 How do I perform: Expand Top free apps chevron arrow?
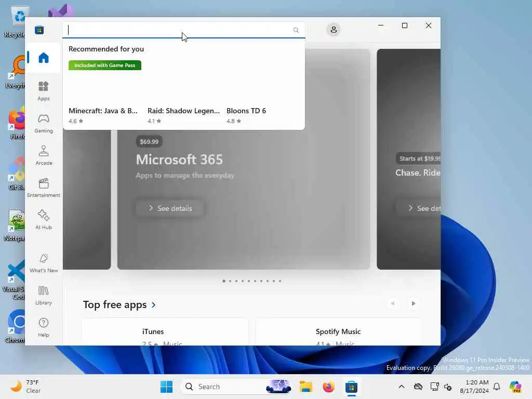(x=154, y=305)
